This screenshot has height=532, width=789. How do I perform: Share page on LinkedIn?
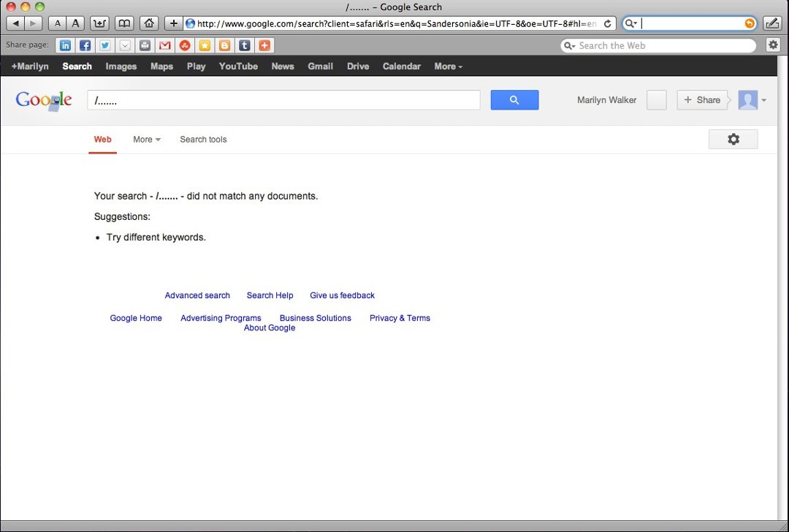click(x=66, y=45)
